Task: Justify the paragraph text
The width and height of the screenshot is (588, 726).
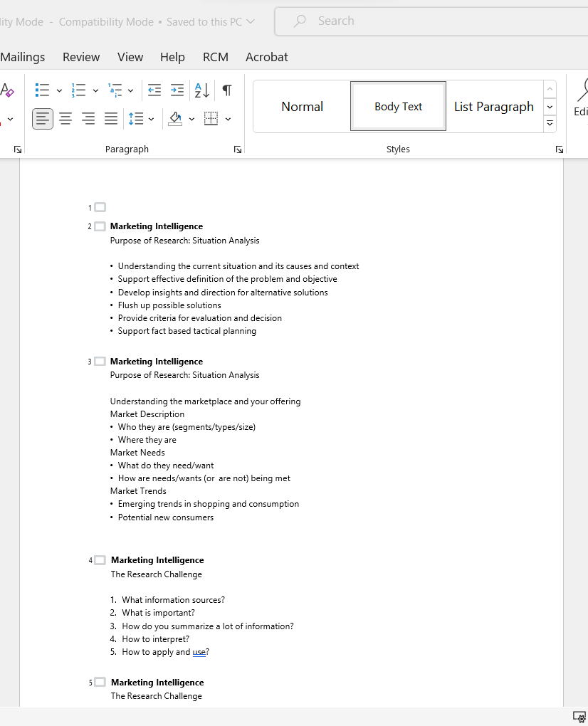Action: (x=111, y=119)
